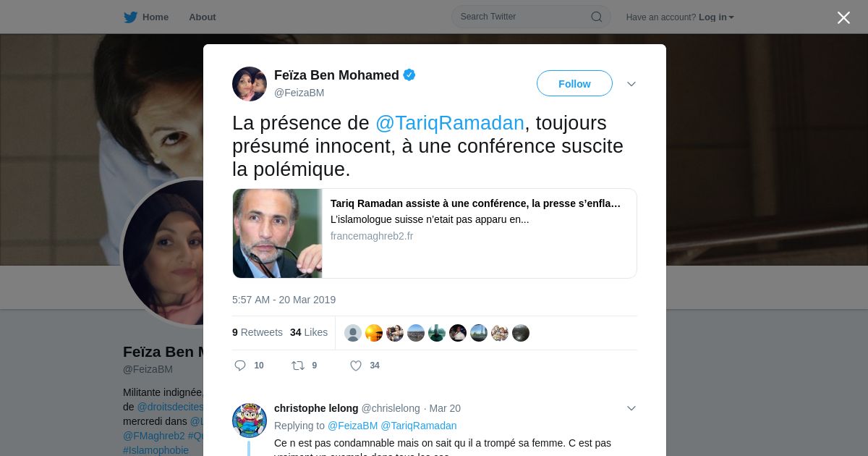Go to Home in top navigation
Viewport: 868px width, 456px height.
(x=156, y=17)
